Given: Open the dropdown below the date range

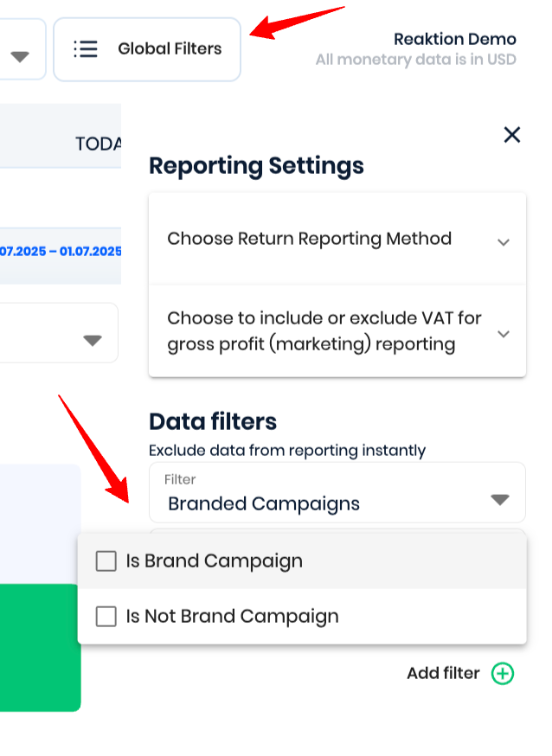Looking at the screenshot, I should [92, 341].
